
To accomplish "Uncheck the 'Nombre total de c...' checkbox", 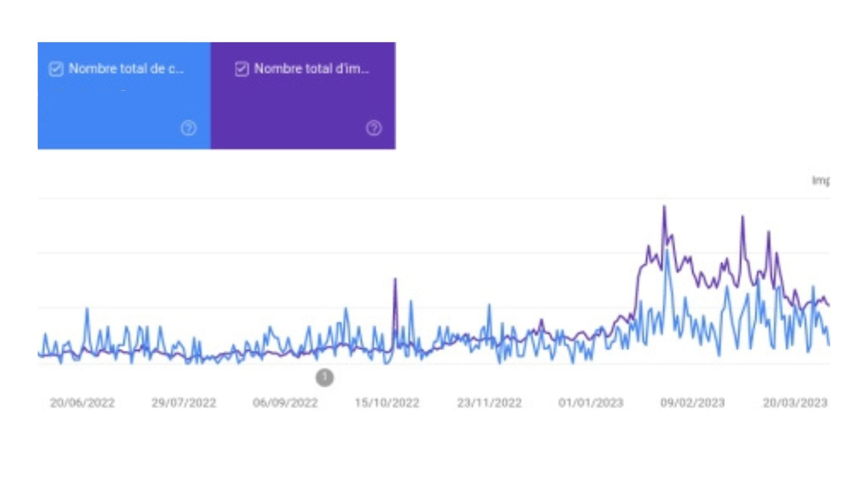I will click(56, 69).
